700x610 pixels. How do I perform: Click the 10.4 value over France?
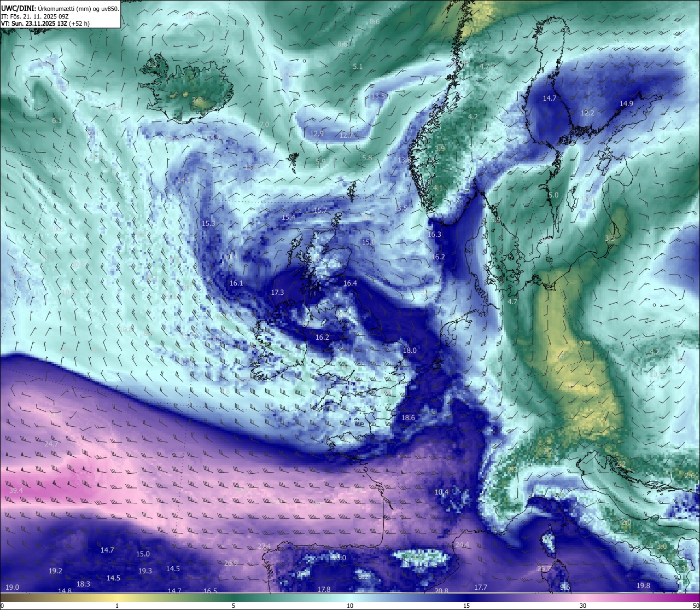pyautogui.click(x=441, y=492)
